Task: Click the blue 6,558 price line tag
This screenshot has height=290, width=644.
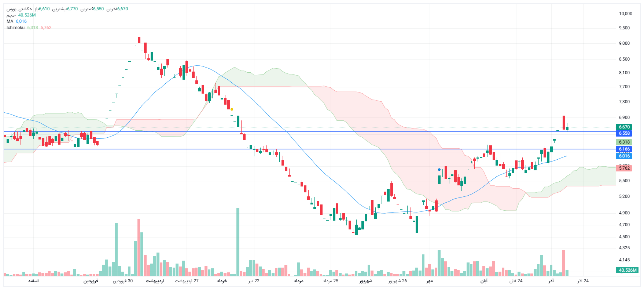Action: click(624, 133)
